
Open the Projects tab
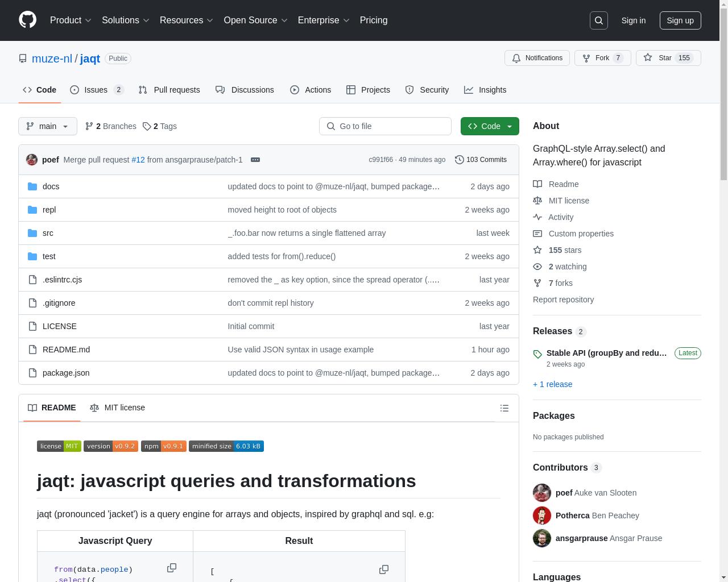click(x=368, y=90)
